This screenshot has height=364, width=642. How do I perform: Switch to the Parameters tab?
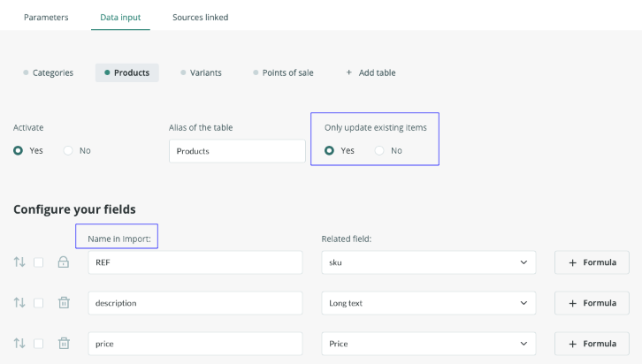pyautogui.click(x=46, y=17)
